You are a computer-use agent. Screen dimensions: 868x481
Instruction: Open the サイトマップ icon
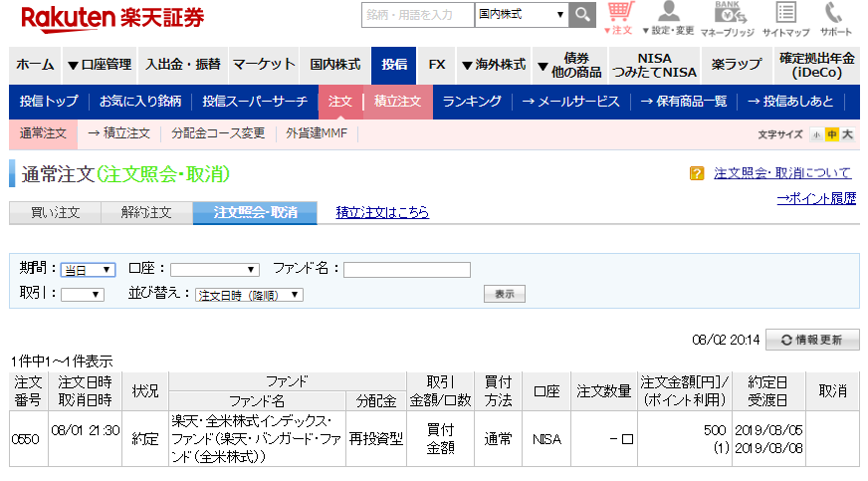coord(785,18)
